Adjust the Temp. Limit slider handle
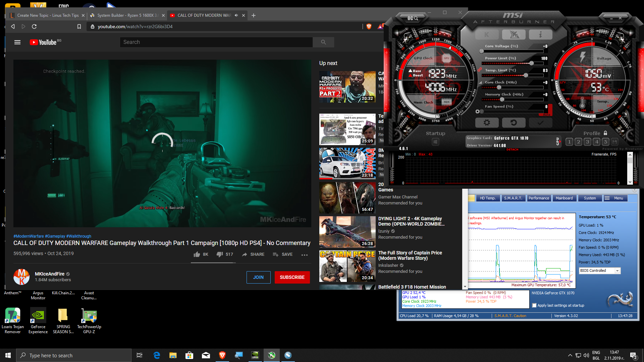 526,75
